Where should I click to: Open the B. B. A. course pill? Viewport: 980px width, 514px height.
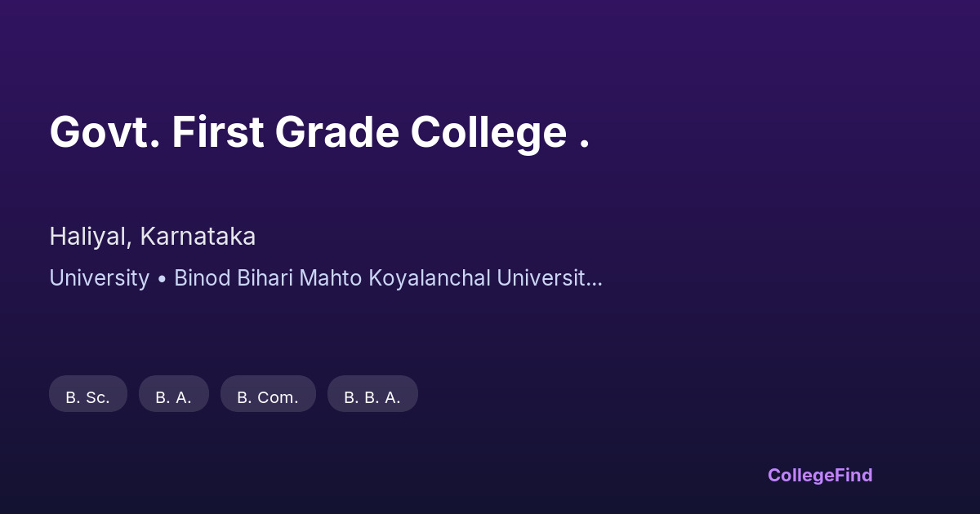pos(372,397)
